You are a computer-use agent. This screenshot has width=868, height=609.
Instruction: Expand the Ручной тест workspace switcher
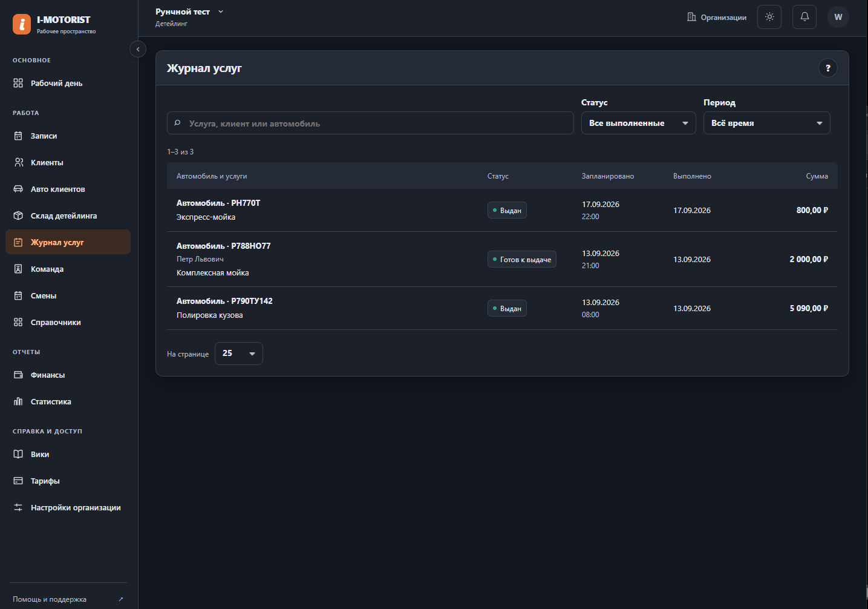coord(189,12)
